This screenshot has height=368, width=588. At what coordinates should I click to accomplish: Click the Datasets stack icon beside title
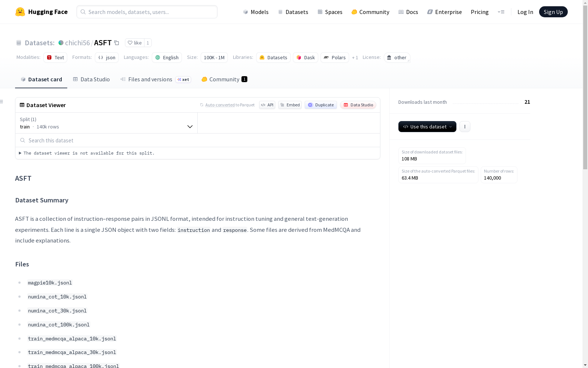click(19, 43)
